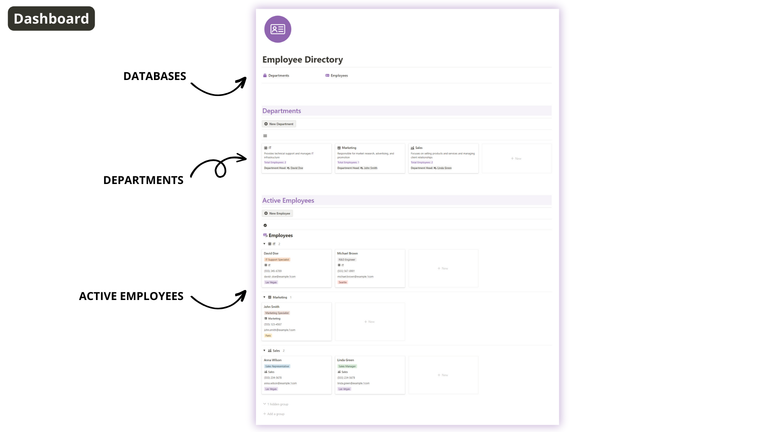Click the New Department button
768x432 pixels.
pos(279,124)
